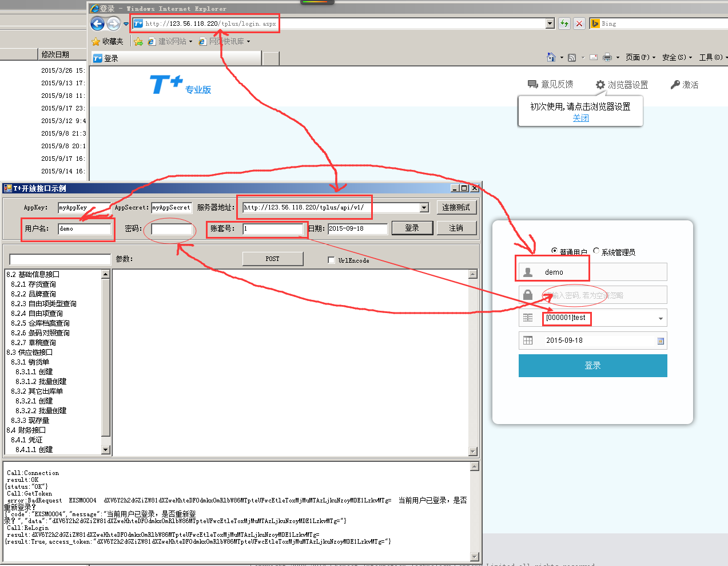Screen dimensions: 728x566
Task: Go back with the IE Back arrow
Action: point(97,23)
